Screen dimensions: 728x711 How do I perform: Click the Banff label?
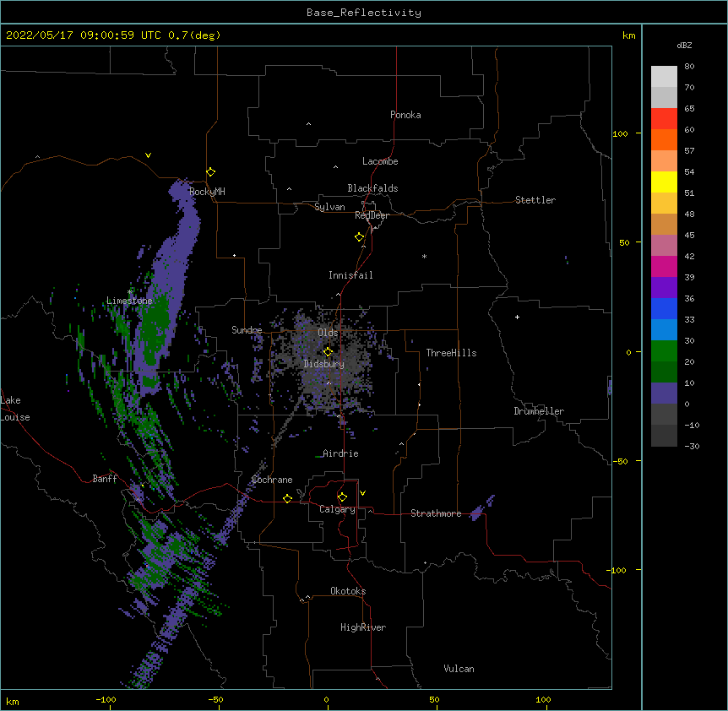pyautogui.click(x=105, y=479)
